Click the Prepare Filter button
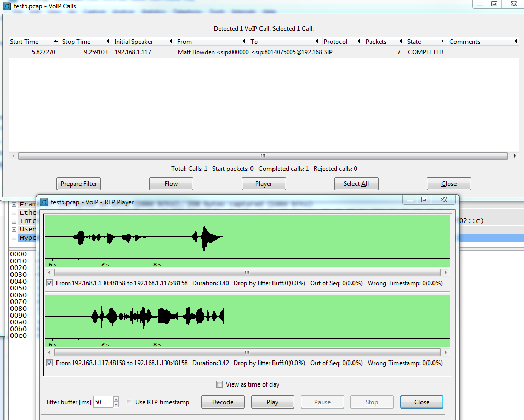Screen dimensions: 524x420 (78, 183)
